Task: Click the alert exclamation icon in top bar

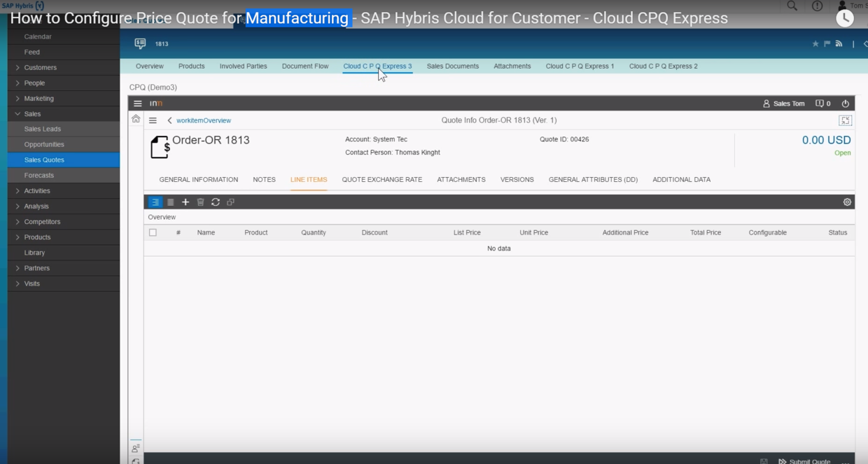Action: tap(817, 6)
